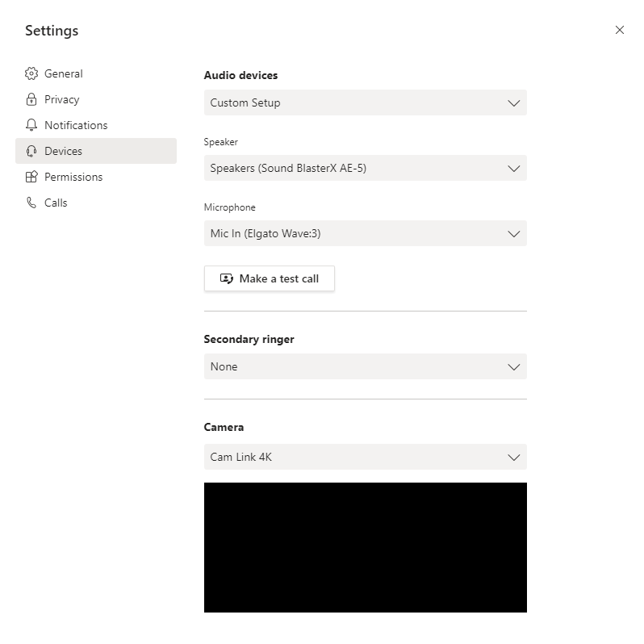644x644 pixels.
Task: Click the test call icon on button
Action: coord(227,278)
